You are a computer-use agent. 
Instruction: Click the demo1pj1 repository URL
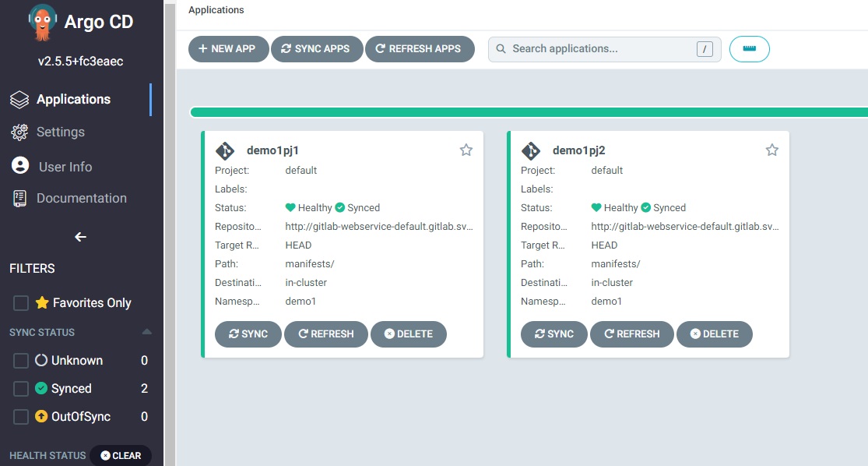[379, 227]
